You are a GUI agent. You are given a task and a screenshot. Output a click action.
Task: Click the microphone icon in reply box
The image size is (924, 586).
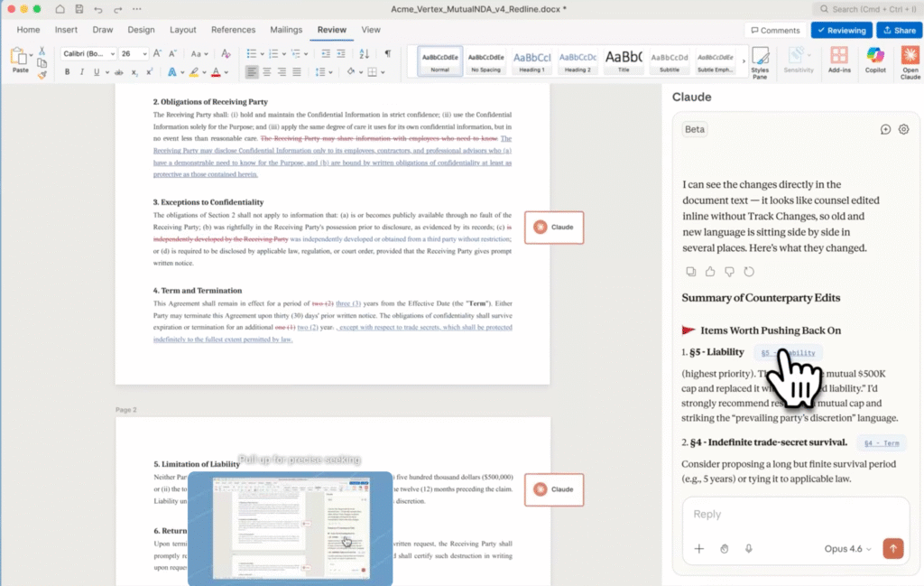749,548
